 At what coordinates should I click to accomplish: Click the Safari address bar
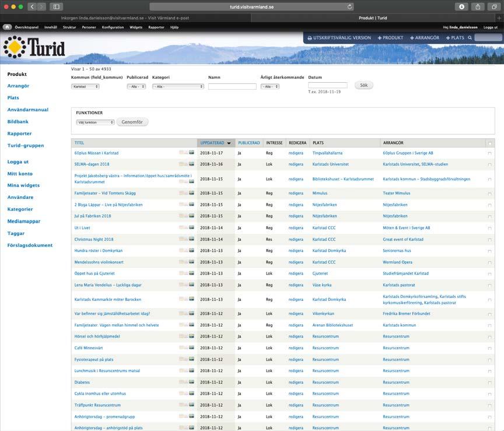click(251, 7)
